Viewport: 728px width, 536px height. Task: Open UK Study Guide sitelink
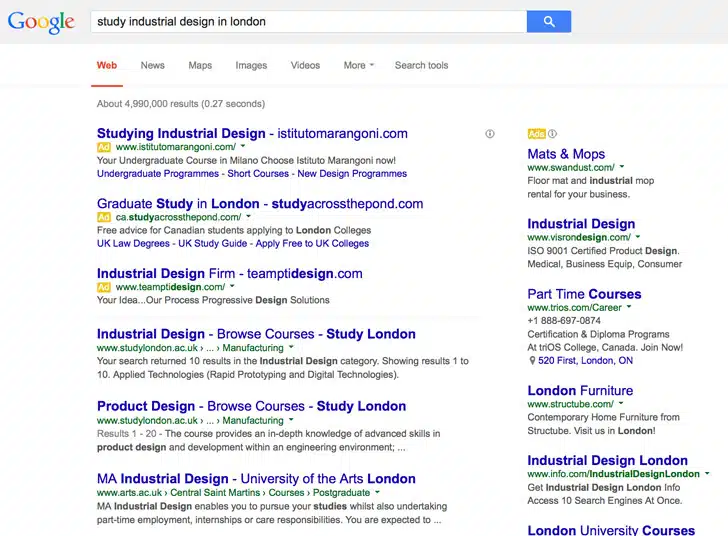click(213, 243)
